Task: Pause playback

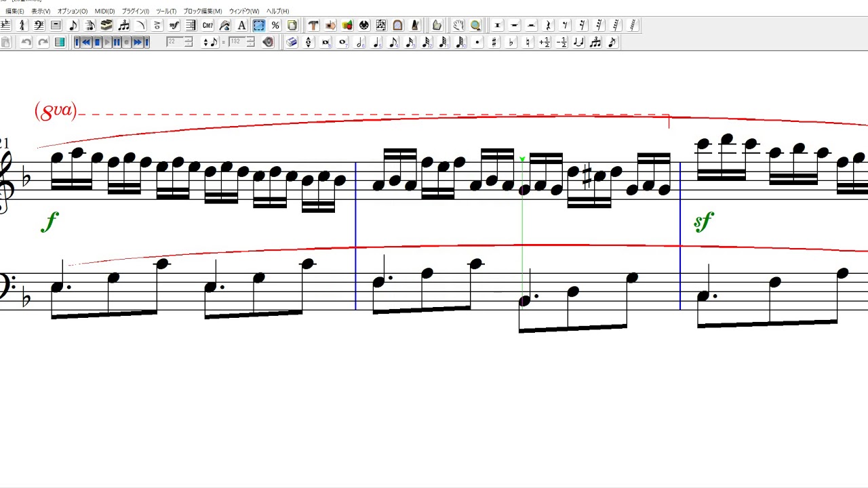Action: coord(117,42)
